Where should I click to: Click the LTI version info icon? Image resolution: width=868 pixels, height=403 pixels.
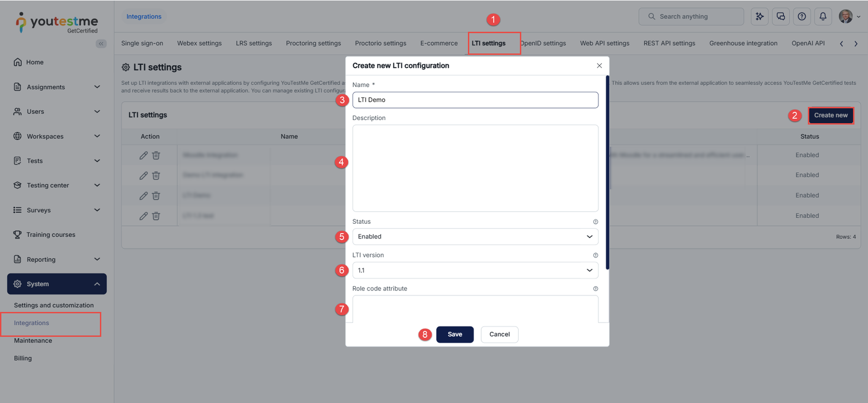595,255
